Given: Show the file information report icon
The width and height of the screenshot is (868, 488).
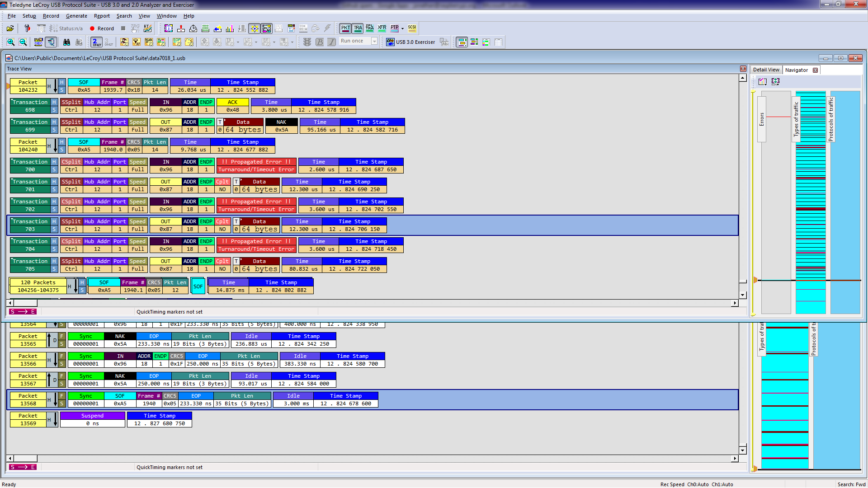Looking at the screenshot, I should pyautogui.click(x=169, y=28).
